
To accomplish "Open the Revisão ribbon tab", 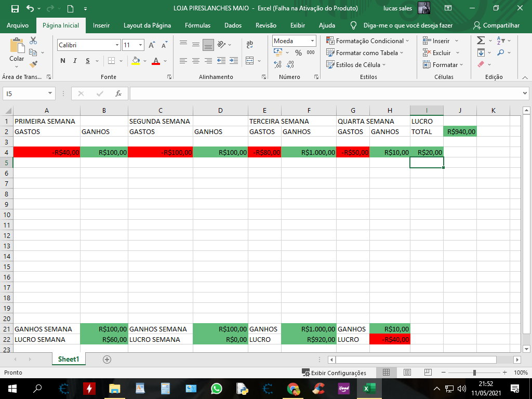I will click(x=265, y=25).
